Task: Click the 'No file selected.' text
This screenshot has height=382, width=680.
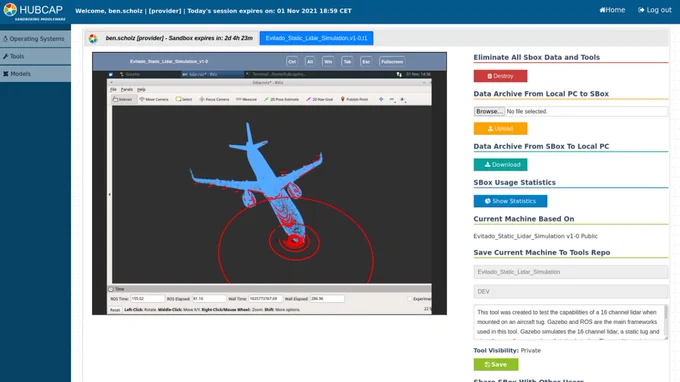Action: pyautogui.click(x=527, y=111)
